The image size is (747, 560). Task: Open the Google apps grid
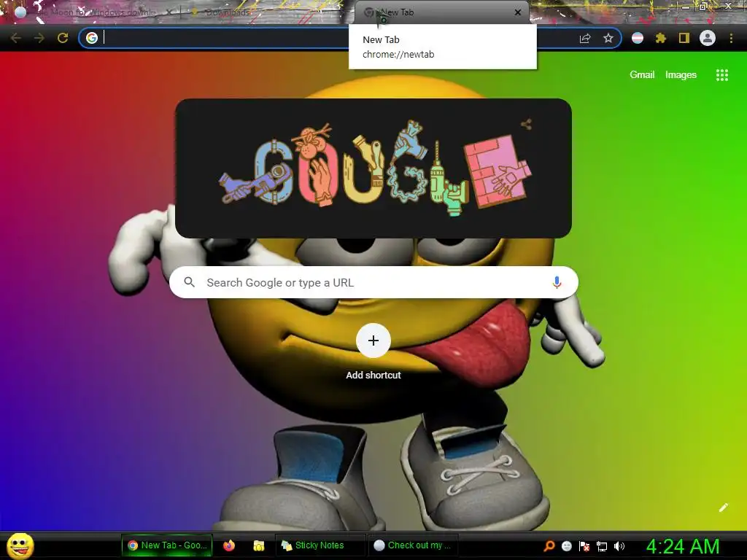click(722, 75)
